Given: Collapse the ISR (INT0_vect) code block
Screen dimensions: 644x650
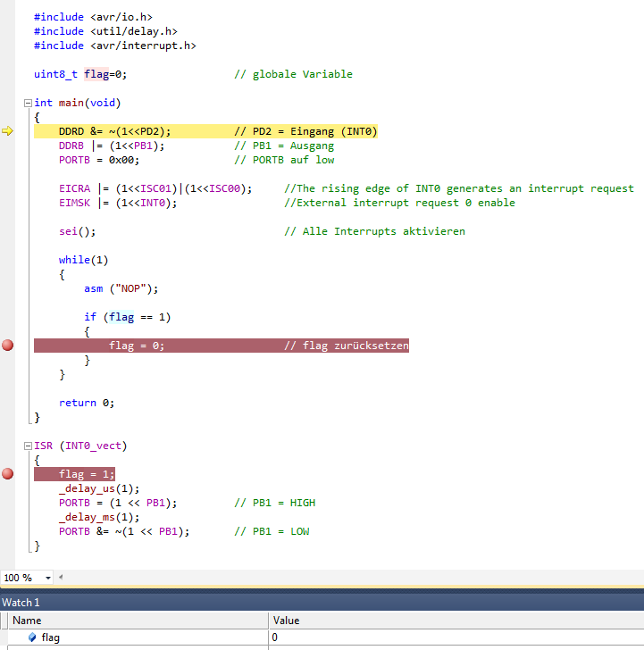Looking at the screenshot, I should pyautogui.click(x=28, y=446).
